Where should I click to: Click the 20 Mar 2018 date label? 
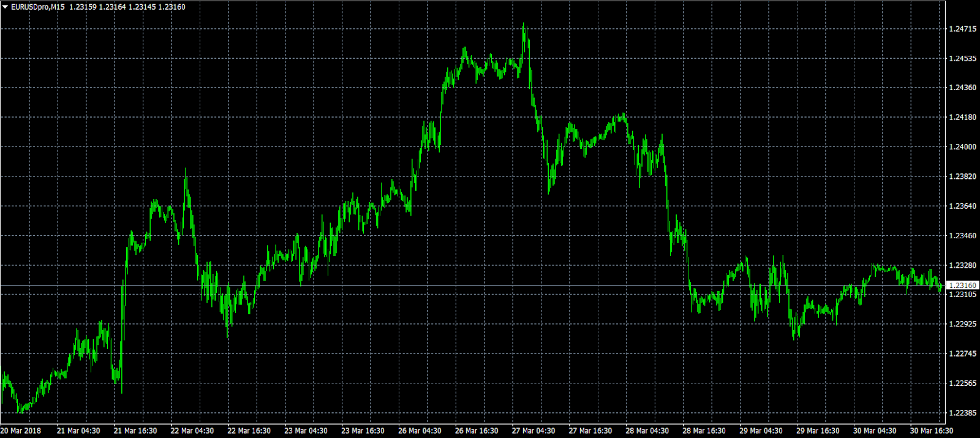pyautogui.click(x=21, y=431)
